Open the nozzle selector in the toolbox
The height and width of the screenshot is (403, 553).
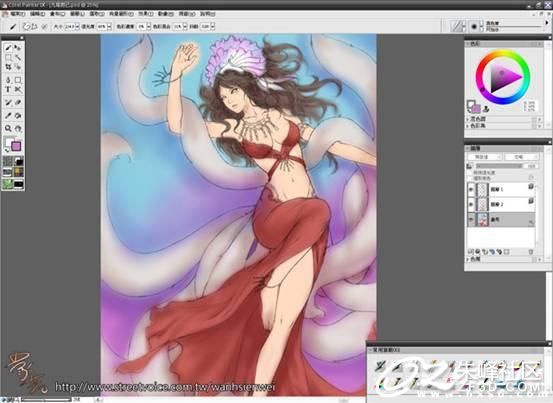click(x=19, y=184)
